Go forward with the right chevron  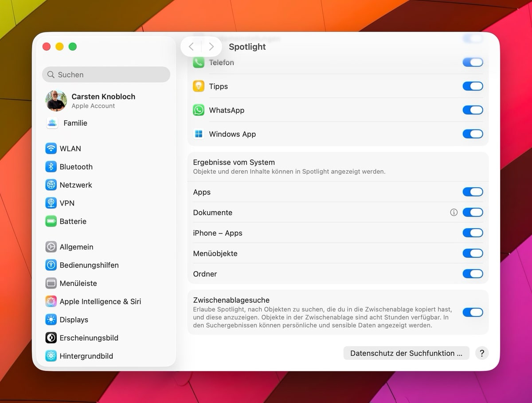pos(211,47)
